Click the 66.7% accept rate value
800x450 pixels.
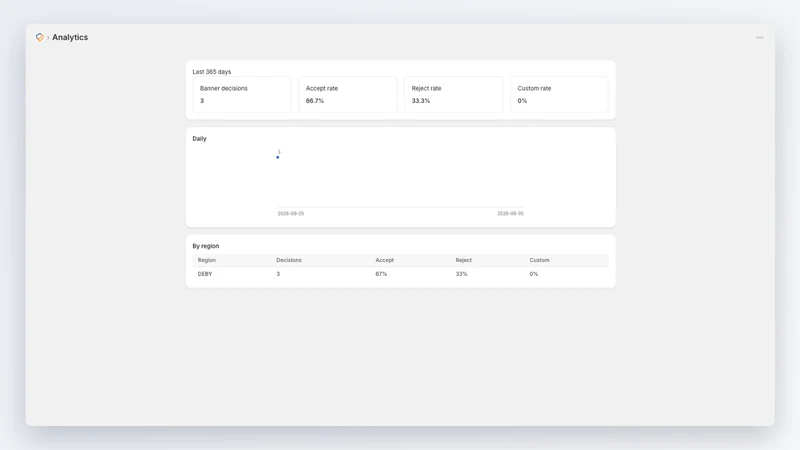(315, 101)
